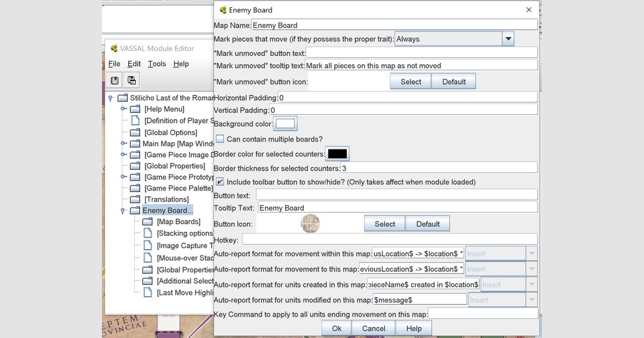Click the Cancel button
644x338 pixels.
[373, 328]
